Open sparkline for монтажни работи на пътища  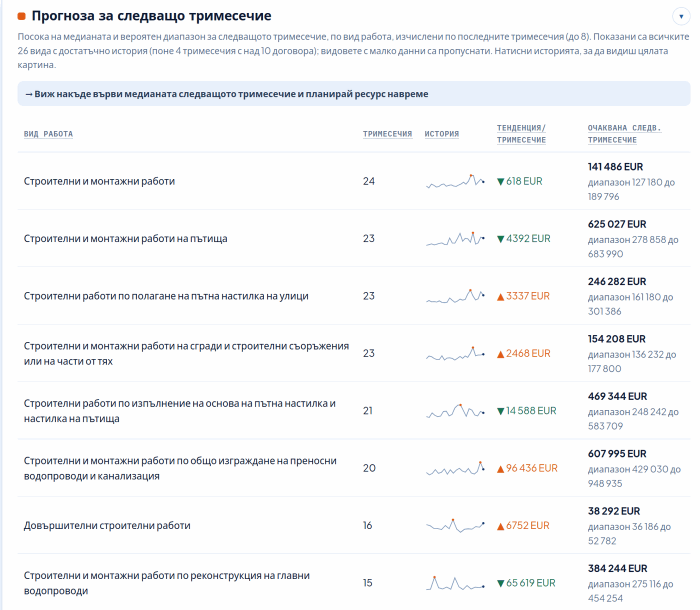click(455, 238)
